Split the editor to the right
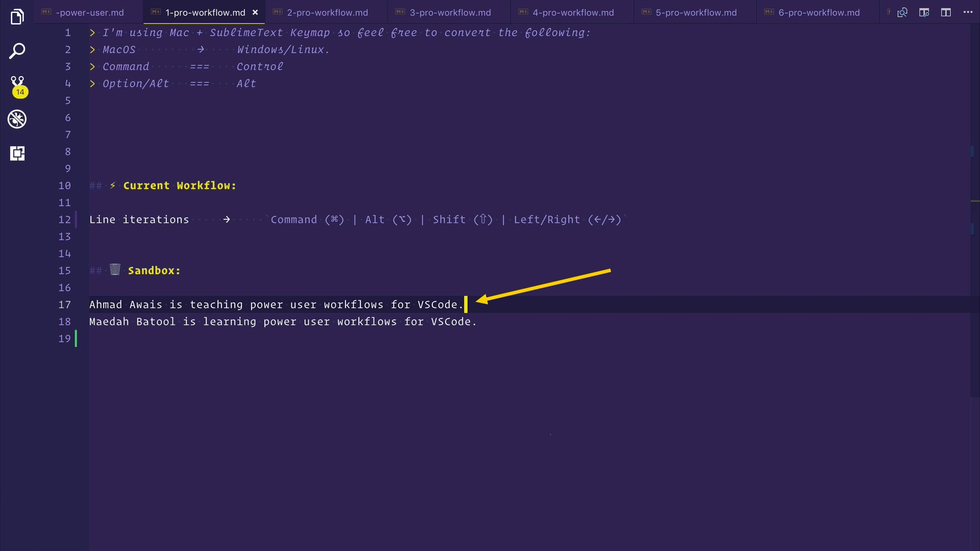This screenshot has width=980, height=551. click(946, 12)
